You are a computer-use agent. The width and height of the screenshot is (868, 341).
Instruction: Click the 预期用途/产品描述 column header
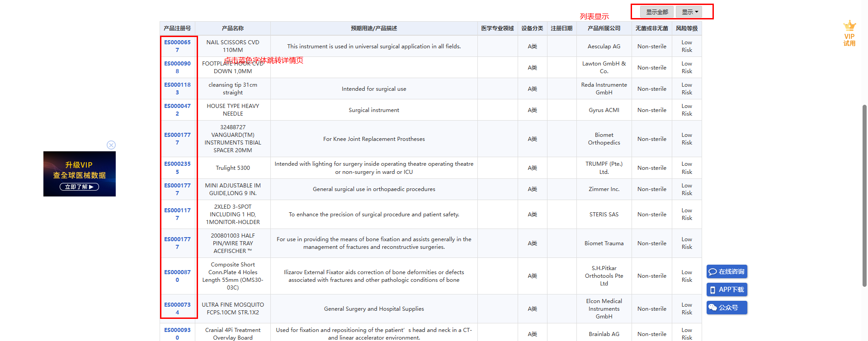pos(374,28)
